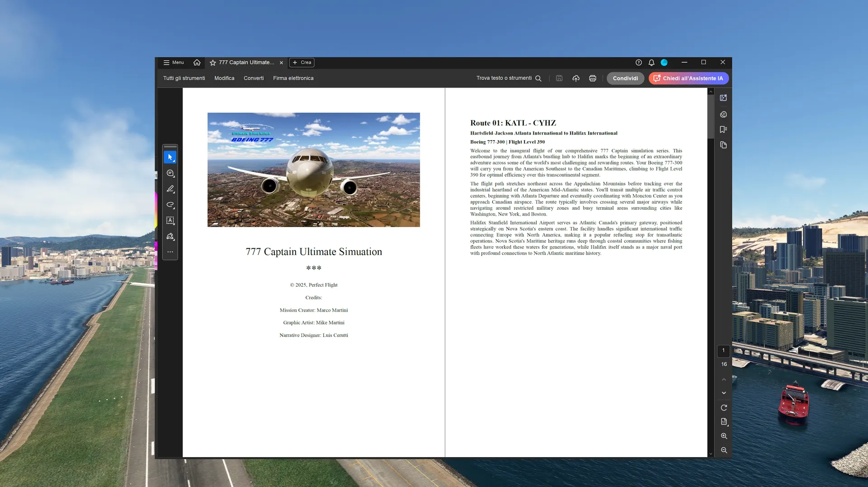The image size is (868, 487).
Task: Minimize the Acrobat window
Action: 684,62
